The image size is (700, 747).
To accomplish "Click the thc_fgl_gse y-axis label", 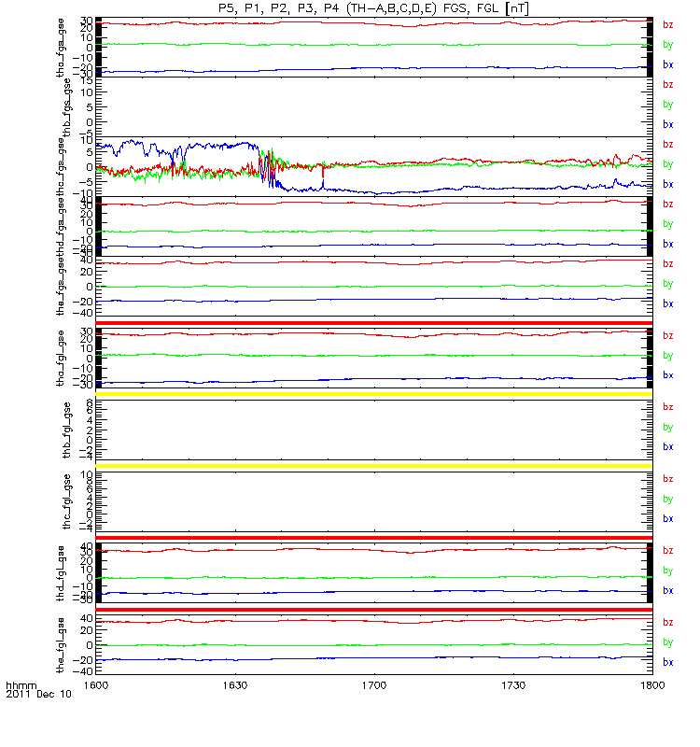I will click(67, 501).
